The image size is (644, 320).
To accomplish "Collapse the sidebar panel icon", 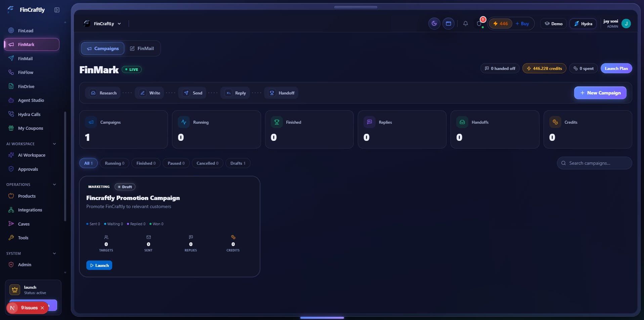I will 57,10.
